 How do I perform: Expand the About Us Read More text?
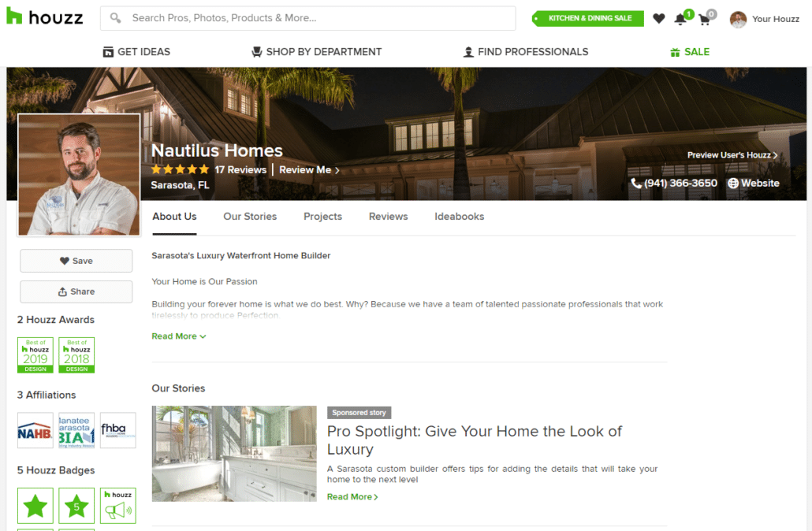(179, 336)
